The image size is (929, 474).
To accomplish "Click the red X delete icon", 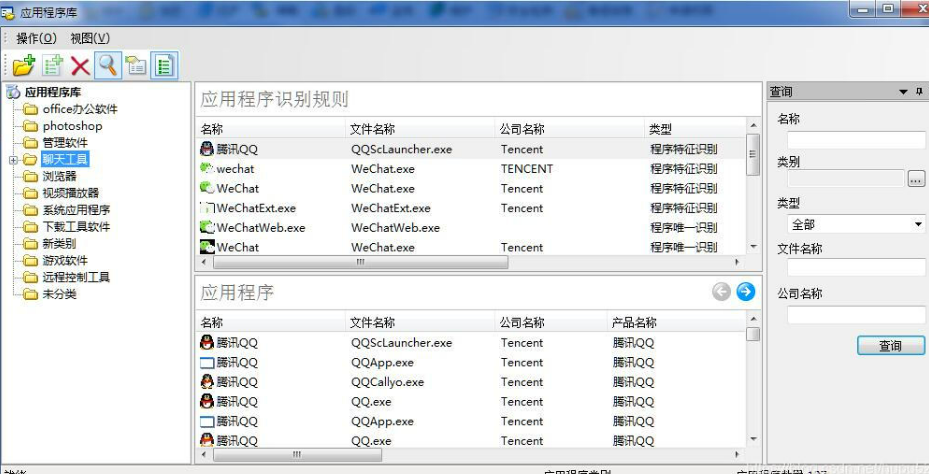I will (x=80, y=66).
